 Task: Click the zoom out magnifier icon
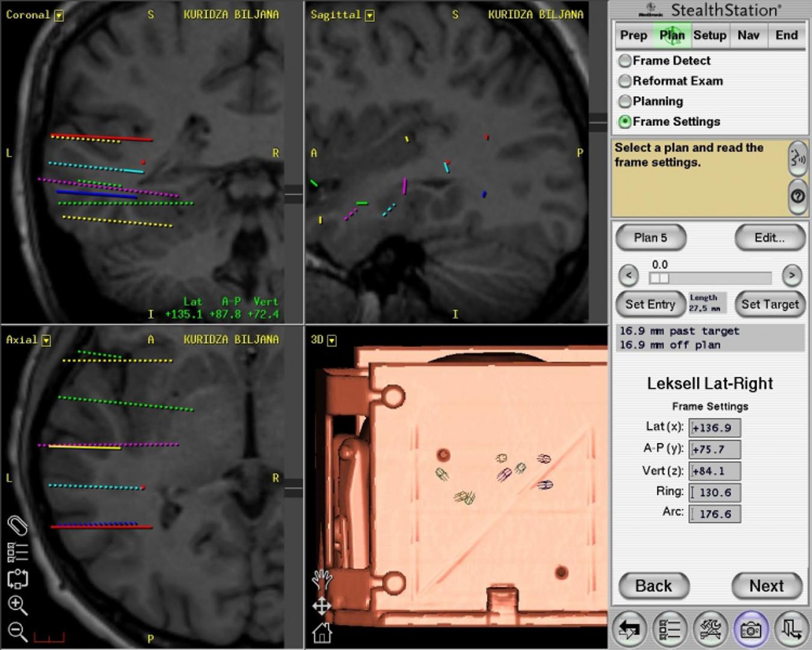17,631
